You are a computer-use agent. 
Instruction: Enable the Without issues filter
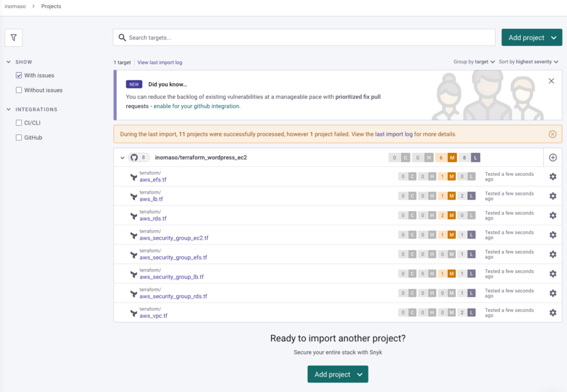click(19, 90)
